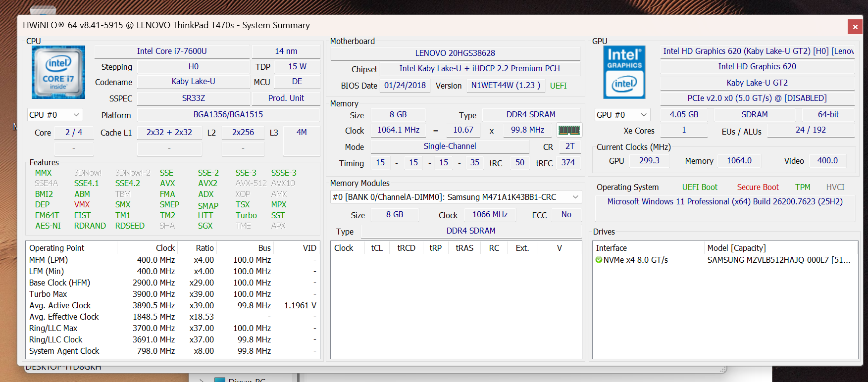This screenshot has width=868, height=382.
Task: Click the green UEFI label beside BIOS version
Action: [559, 86]
